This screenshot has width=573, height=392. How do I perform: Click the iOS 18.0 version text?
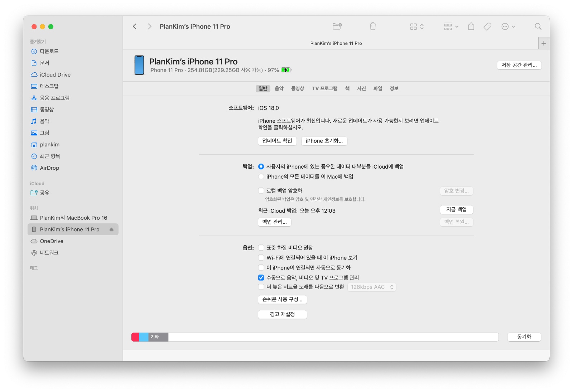pyautogui.click(x=268, y=108)
